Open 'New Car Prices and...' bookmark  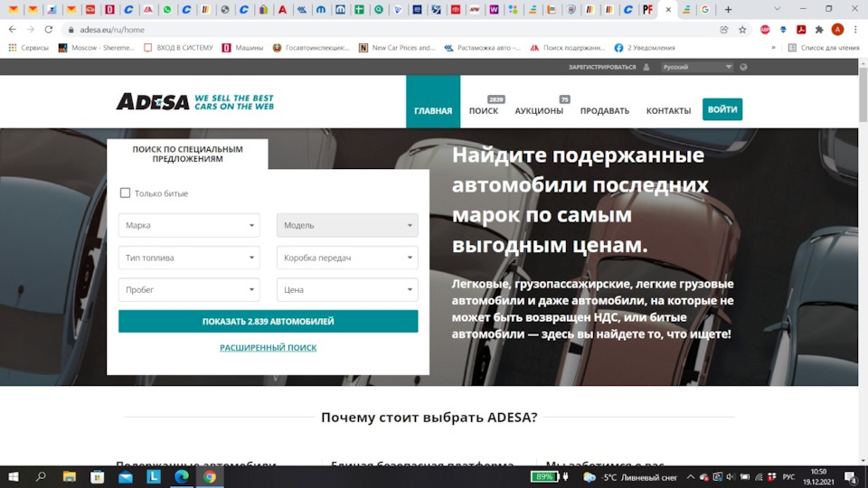[x=397, y=48]
